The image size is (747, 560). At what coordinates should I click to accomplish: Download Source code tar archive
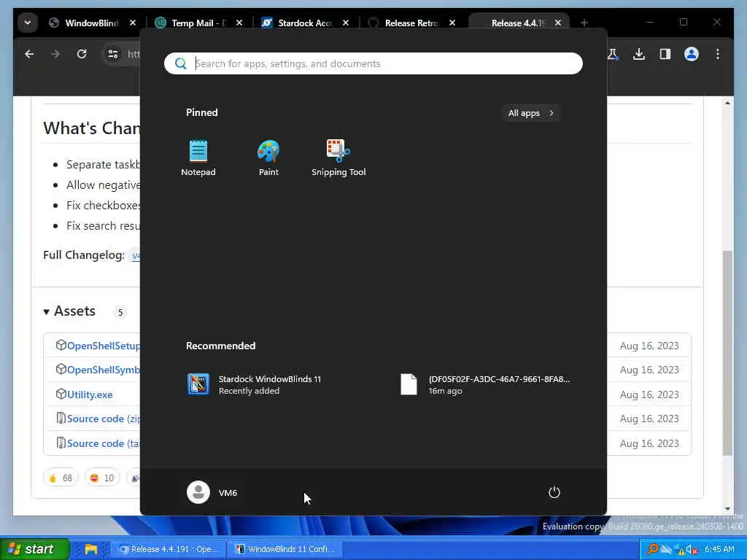pos(104,443)
